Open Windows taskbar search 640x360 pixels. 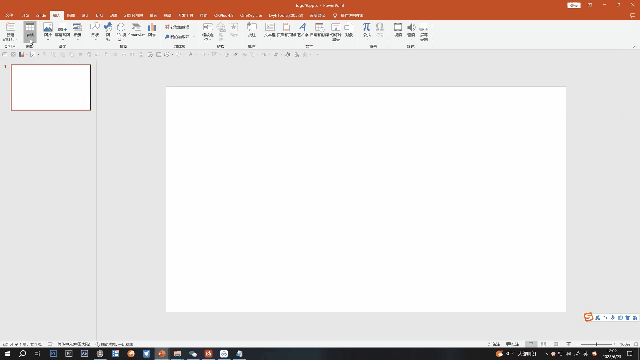22,354
